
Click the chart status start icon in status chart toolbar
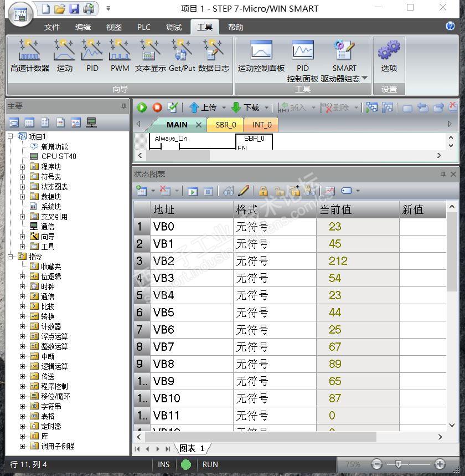click(x=193, y=191)
